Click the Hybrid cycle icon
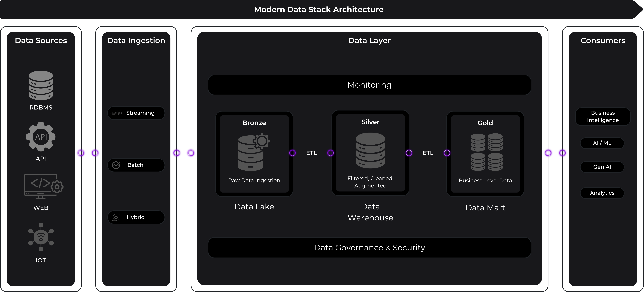 pyautogui.click(x=116, y=217)
